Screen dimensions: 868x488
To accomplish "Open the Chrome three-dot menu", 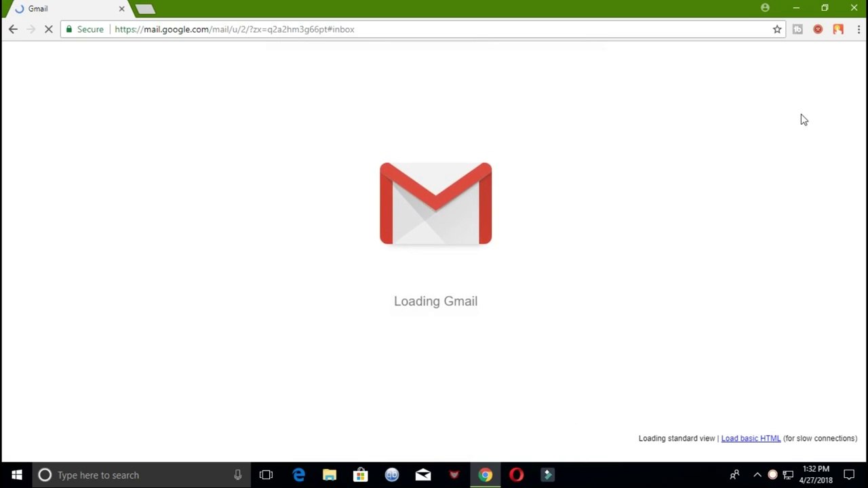I will pos(859,29).
